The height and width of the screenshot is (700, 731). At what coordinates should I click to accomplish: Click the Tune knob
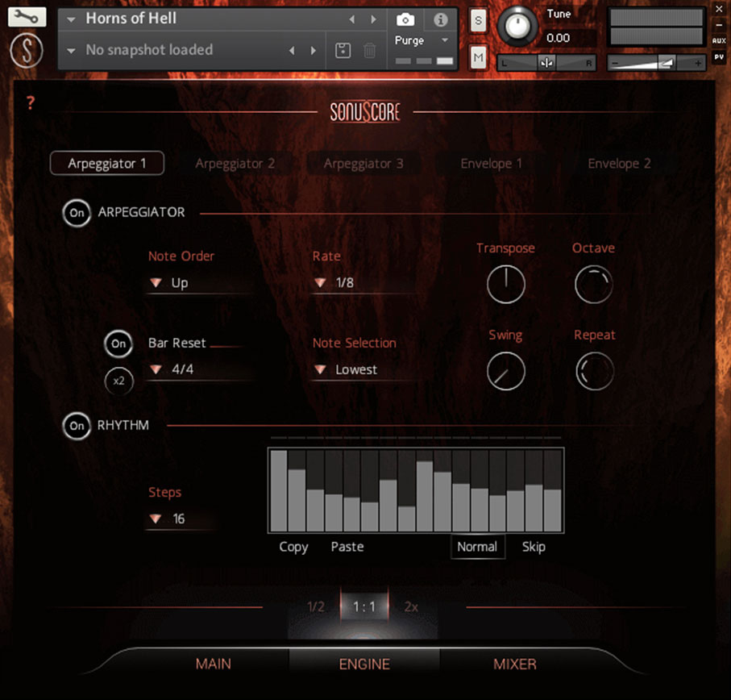pyautogui.click(x=517, y=26)
